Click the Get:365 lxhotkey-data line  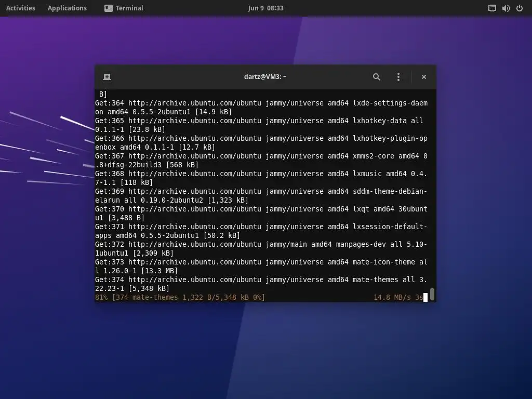(259, 125)
